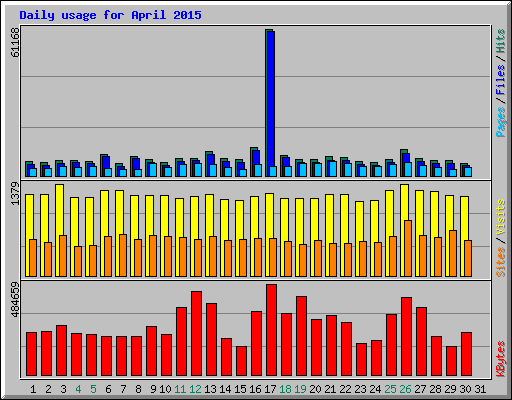This screenshot has width=512, height=400.
Task: Click the red KBytes bar for day 15
Action: click(241, 361)
